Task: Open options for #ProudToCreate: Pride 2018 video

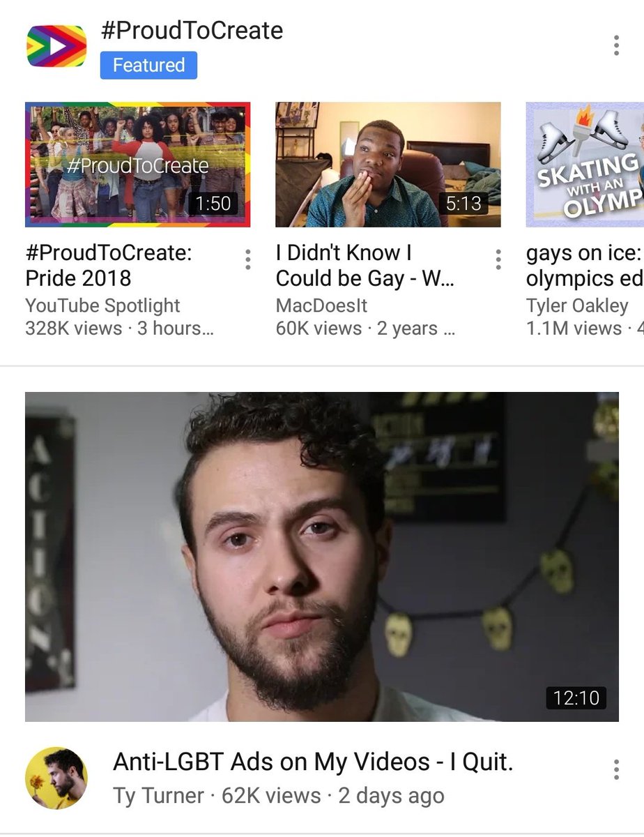Action: tap(247, 259)
